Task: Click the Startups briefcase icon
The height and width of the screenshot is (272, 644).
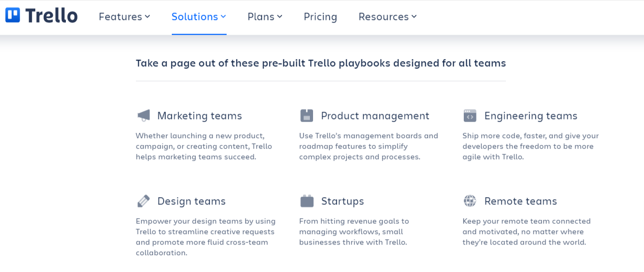Action: [x=307, y=201]
